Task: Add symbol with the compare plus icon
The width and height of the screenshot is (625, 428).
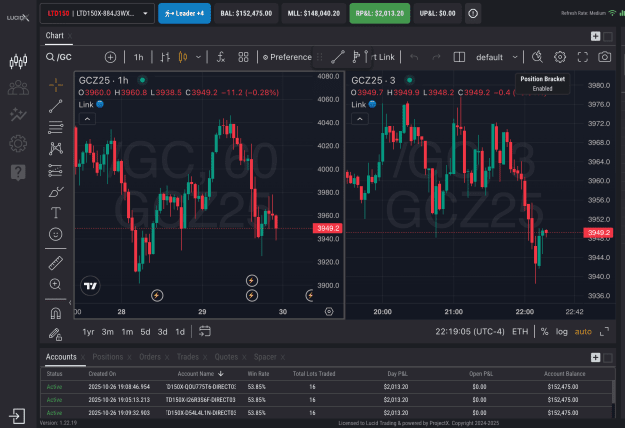Action: tap(110, 57)
